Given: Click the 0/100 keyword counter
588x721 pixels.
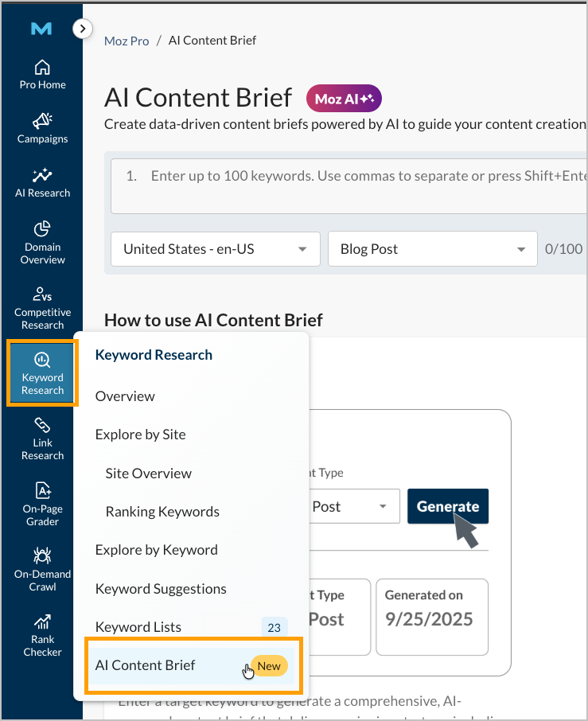Looking at the screenshot, I should click(x=563, y=249).
